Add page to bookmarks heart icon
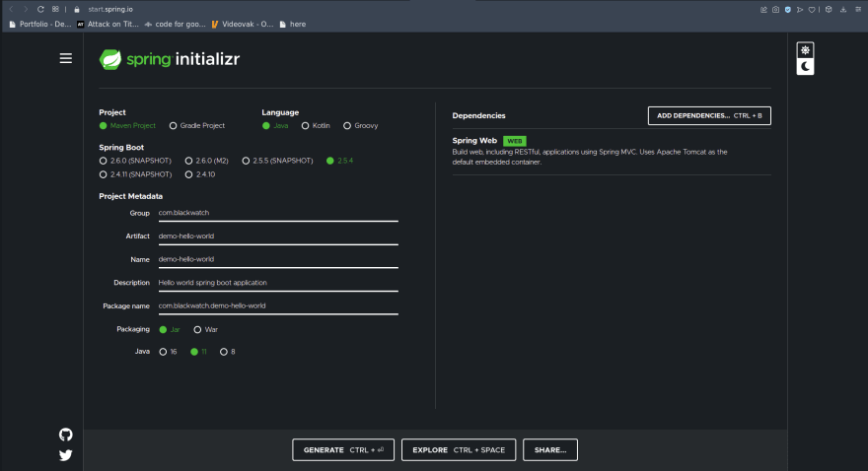The width and height of the screenshot is (868, 471). click(812, 10)
